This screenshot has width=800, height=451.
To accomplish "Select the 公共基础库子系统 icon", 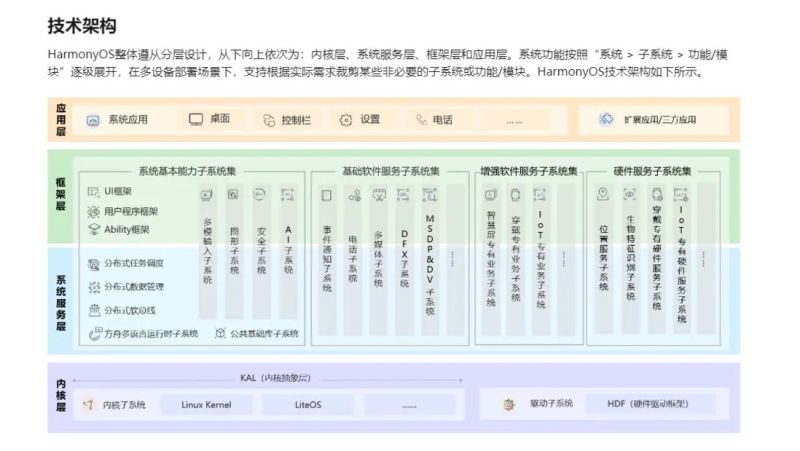I will pos(220,334).
